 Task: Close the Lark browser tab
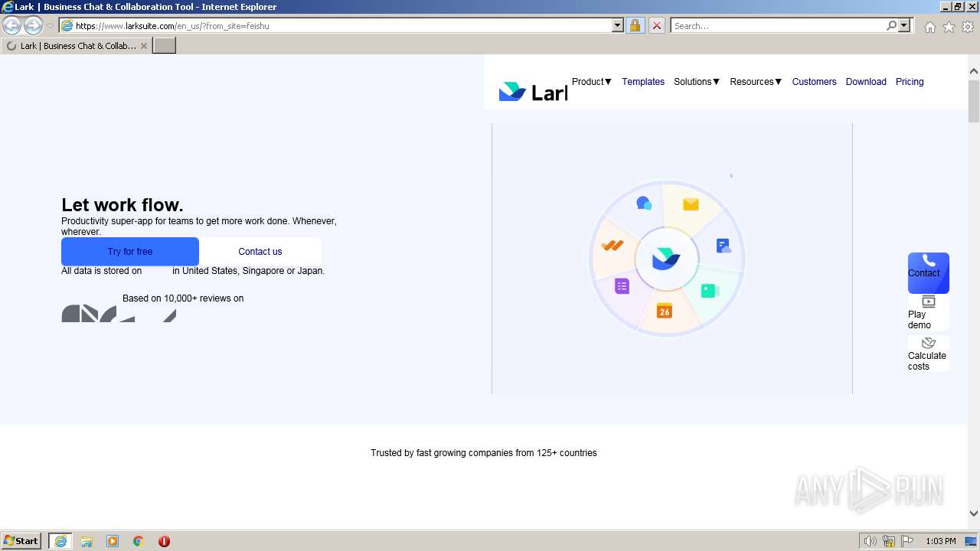(x=144, y=46)
